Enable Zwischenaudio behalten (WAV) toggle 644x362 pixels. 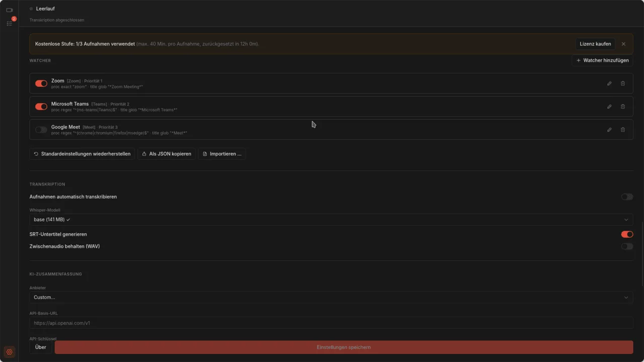pos(627,246)
